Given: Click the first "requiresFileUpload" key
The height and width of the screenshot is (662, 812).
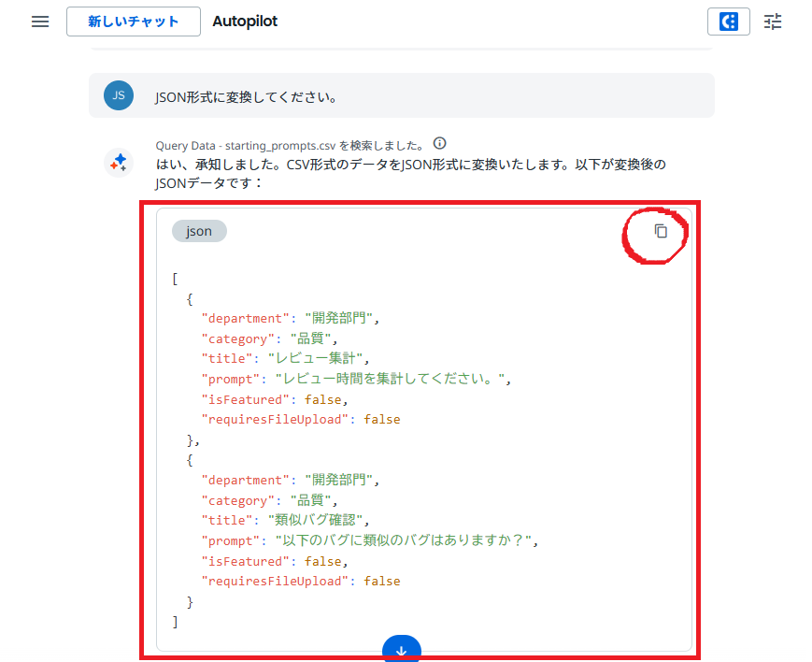Looking at the screenshot, I should (275, 420).
